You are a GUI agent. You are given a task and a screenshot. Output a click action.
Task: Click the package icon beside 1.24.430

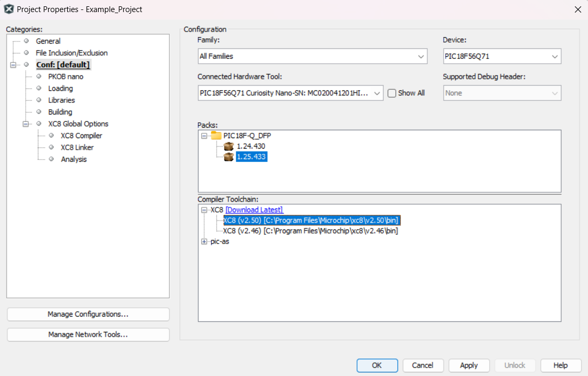(228, 146)
